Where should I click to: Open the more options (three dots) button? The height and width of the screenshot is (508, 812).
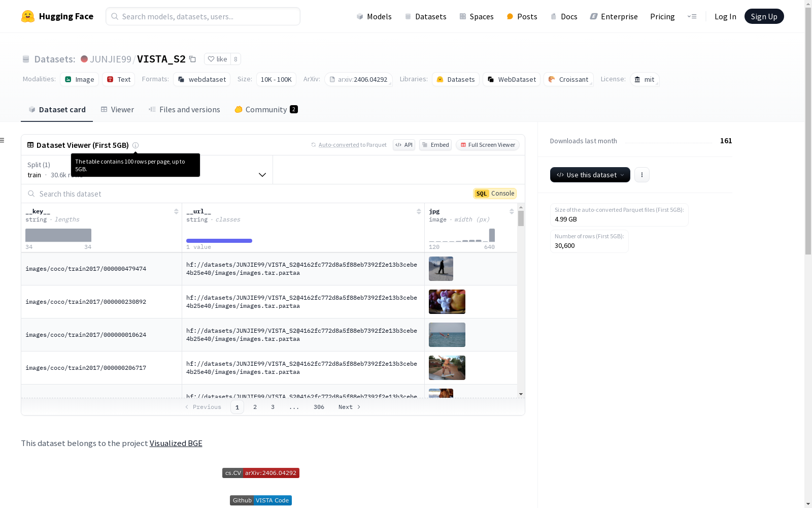coord(642,175)
